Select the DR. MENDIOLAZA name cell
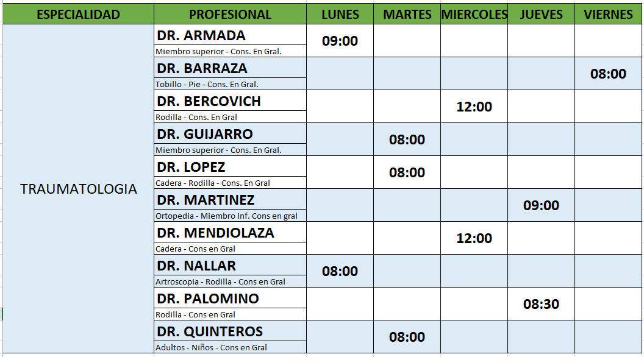The image size is (644, 357). pyautogui.click(x=230, y=233)
